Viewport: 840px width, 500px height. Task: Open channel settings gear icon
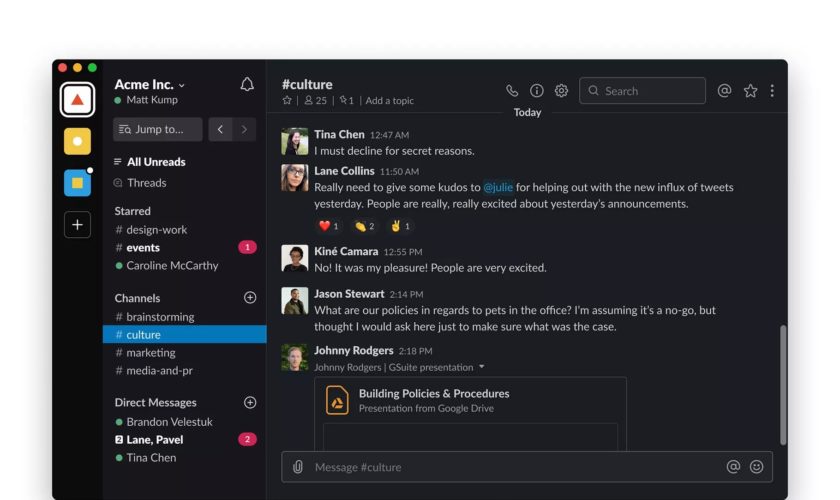point(561,91)
